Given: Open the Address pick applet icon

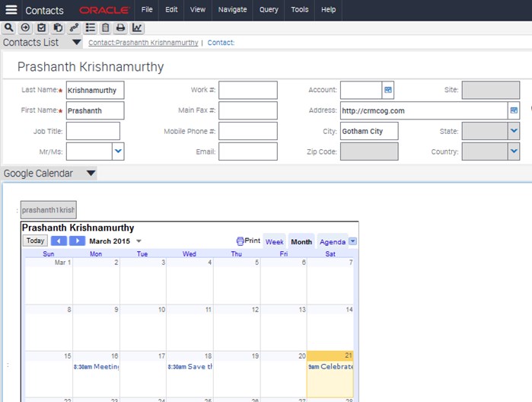Looking at the screenshot, I should [x=514, y=110].
